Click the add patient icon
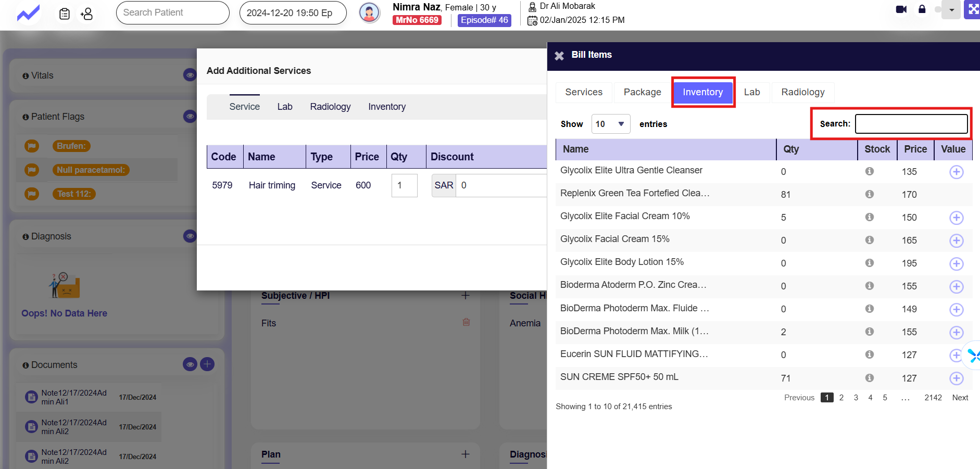 (86, 14)
